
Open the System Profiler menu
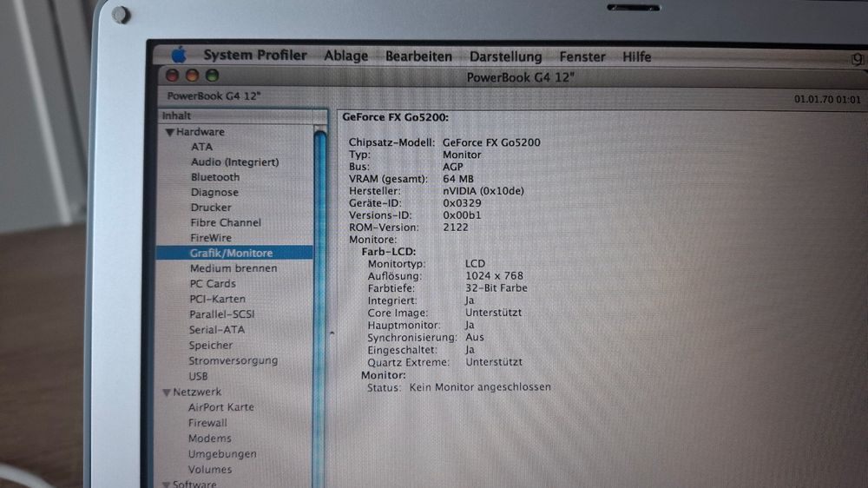[x=254, y=56]
